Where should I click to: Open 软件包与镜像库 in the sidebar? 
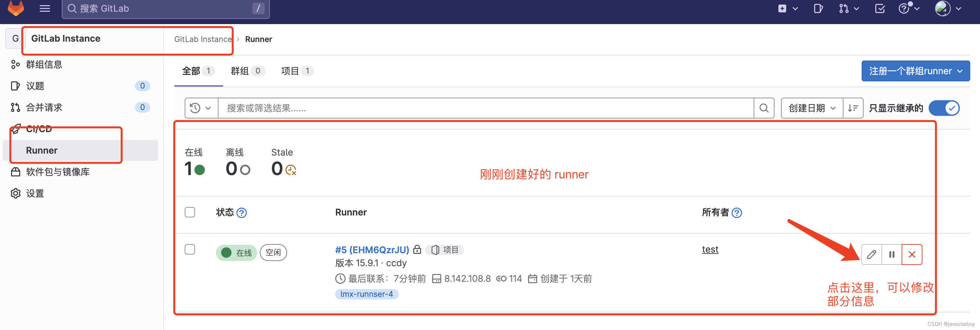(x=58, y=172)
